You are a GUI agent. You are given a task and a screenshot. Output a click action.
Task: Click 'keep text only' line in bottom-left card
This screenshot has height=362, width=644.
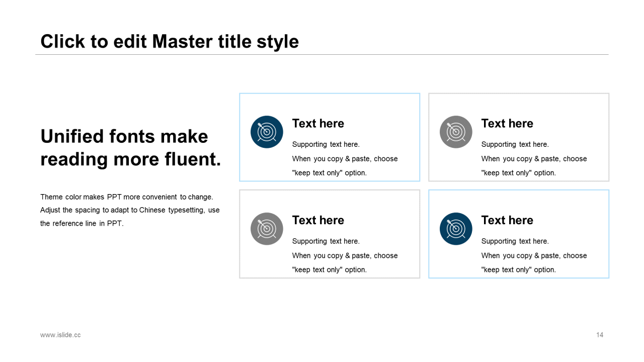(x=329, y=270)
